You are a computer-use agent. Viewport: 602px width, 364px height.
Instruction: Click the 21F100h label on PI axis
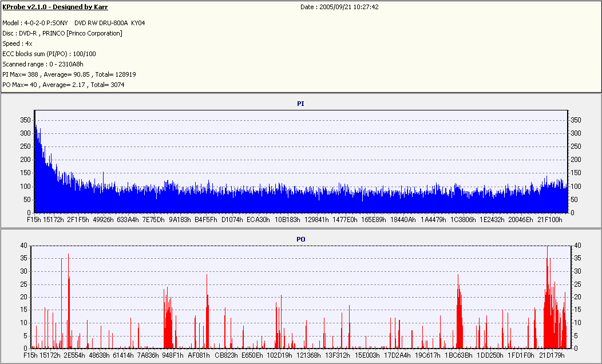[549, 219]
